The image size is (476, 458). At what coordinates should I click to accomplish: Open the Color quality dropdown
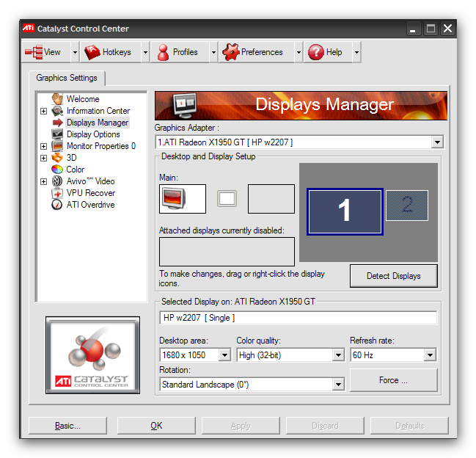(x=338, y=355)
